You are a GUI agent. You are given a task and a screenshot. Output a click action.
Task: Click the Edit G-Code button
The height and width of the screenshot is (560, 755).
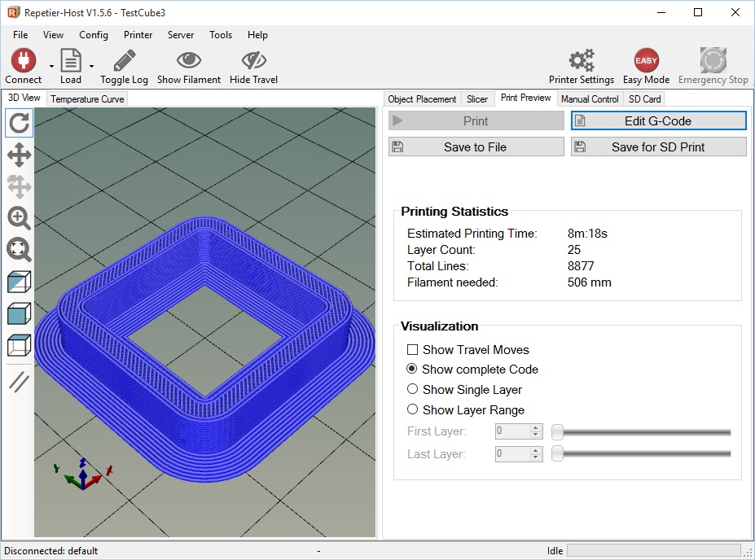[658, 120]
